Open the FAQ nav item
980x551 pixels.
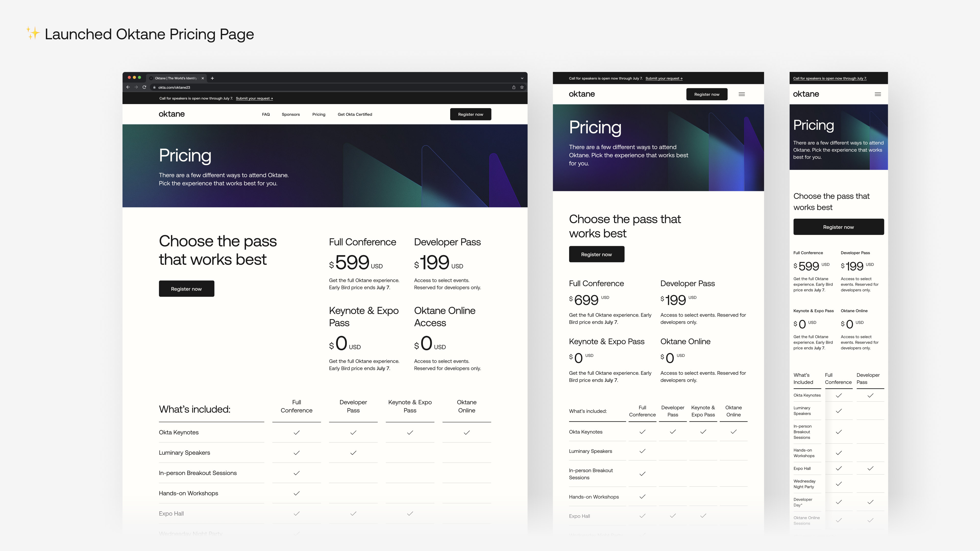[x=266, y=115]
